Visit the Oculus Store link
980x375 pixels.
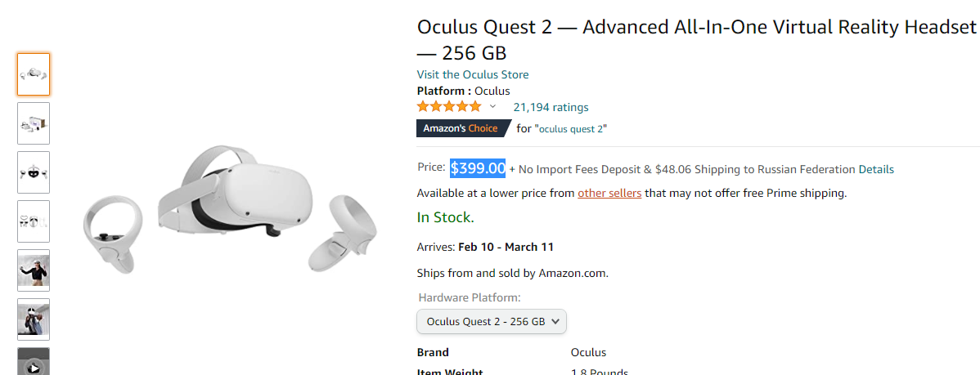point(473,74)
